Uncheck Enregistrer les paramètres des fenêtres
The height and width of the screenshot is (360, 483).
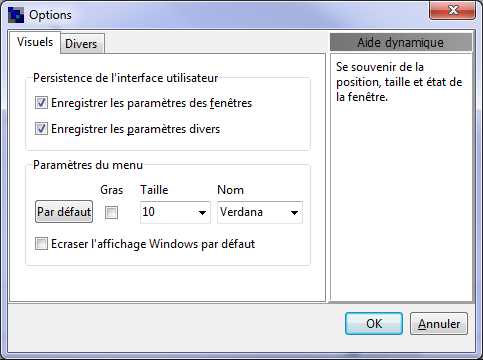pyautogui.click(x=41, y=103)
